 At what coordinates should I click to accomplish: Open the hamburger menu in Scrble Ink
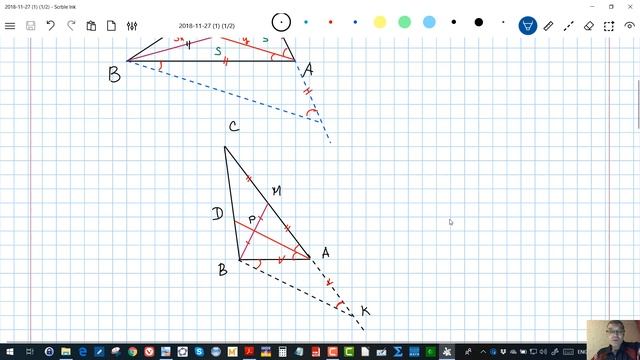pos(10,26)
